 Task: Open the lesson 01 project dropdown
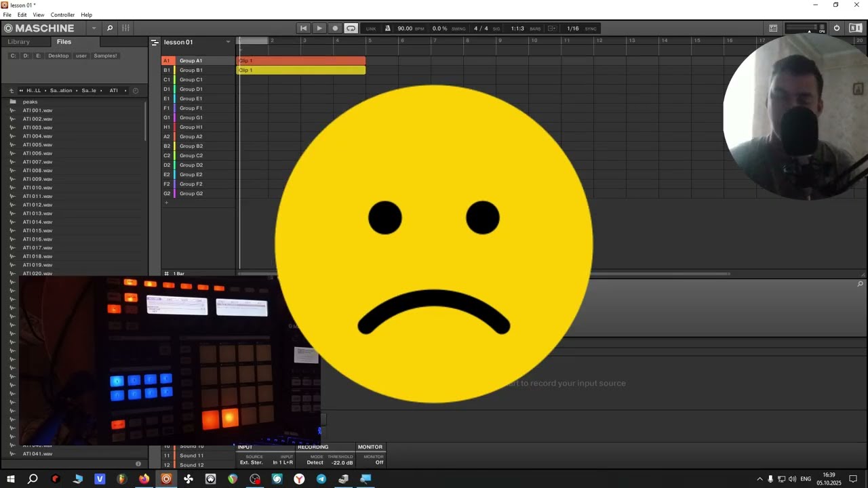229,42
